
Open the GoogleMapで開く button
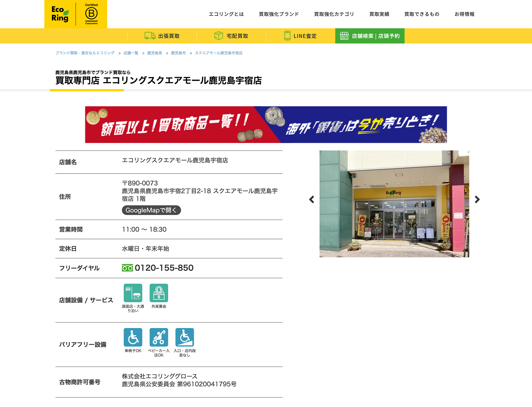151,210
